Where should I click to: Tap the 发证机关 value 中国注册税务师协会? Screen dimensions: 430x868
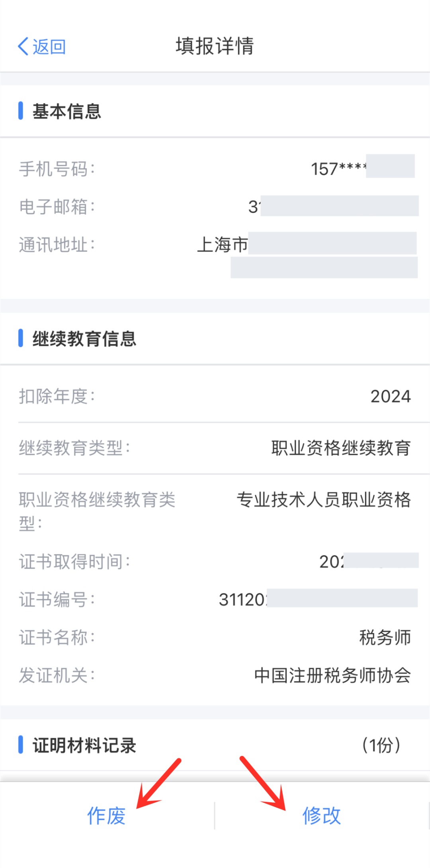(x=332, y=676)
